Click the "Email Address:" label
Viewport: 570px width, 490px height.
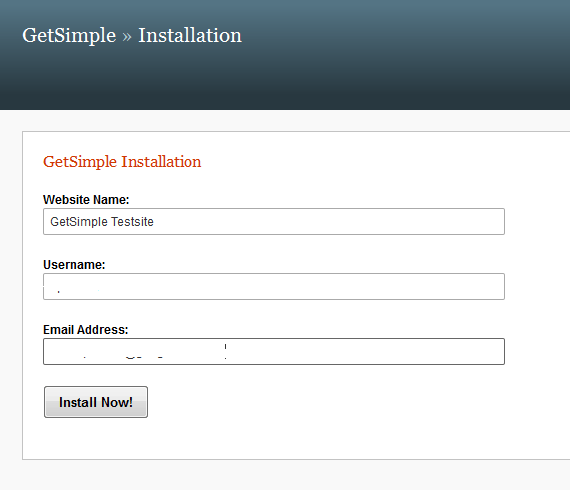click(86, 330)
